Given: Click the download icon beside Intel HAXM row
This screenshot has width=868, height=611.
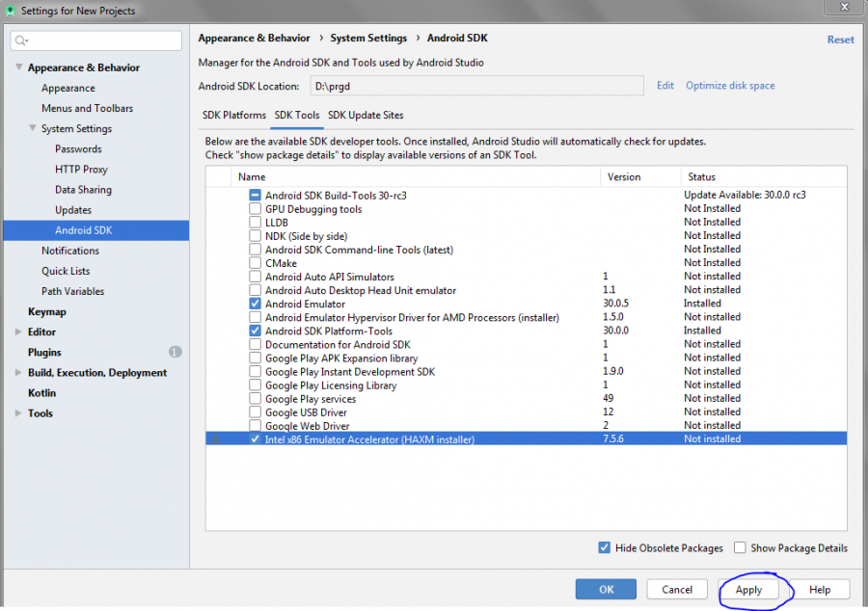Looking at the screenshot, I should (x=216, y=439).
